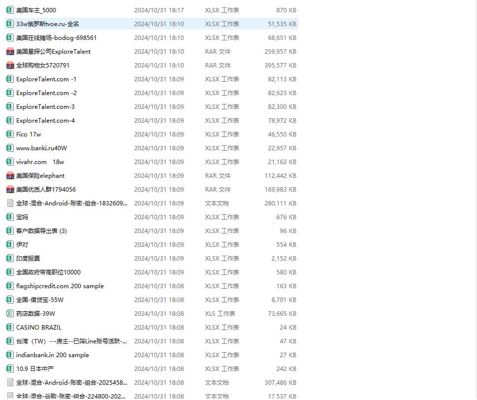This screenshot has height=400, width=477.
Task: Select the highlighted tvoe.ru spreadsheet row
Action: tap(152, 24)
